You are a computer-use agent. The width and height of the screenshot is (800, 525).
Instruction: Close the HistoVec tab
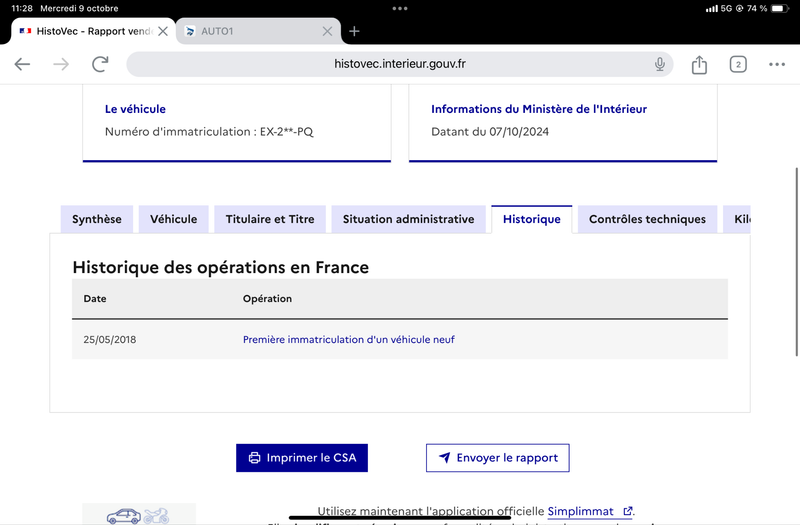[163, 32]
